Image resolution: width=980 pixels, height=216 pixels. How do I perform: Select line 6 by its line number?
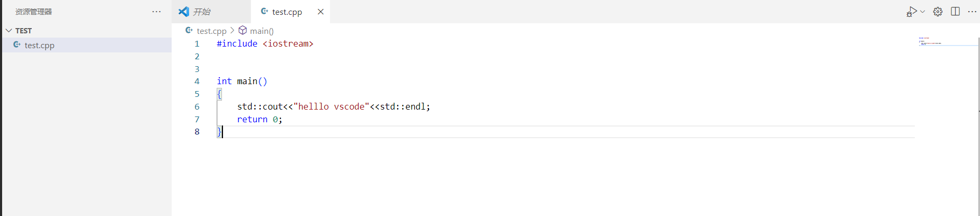(197, 106)
